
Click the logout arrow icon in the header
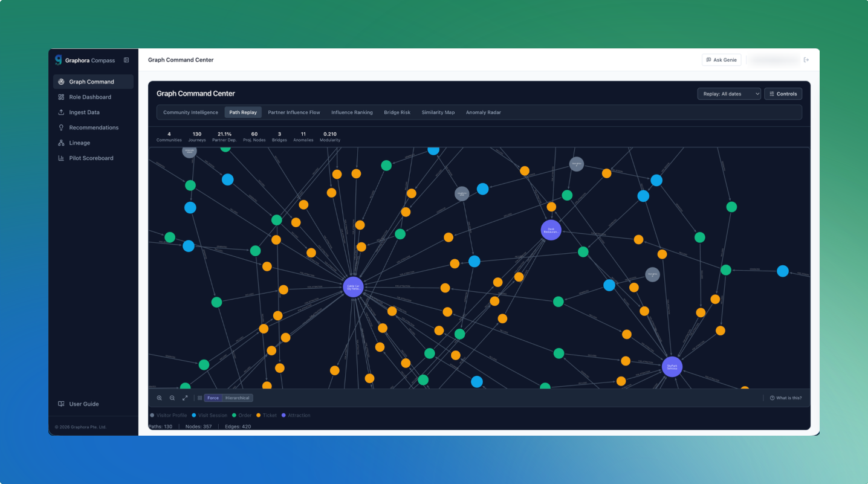pos(806,60)
